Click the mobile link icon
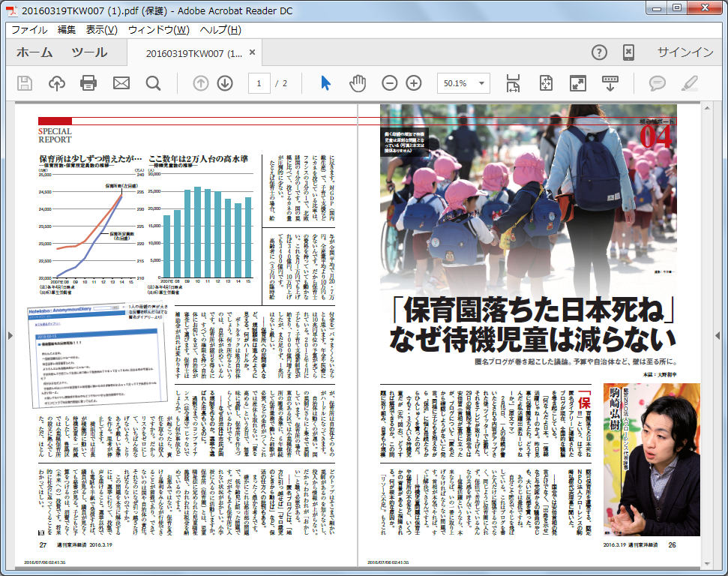Image resolution: width=728 pixels, height=576 pixels. tap(628, 52)
